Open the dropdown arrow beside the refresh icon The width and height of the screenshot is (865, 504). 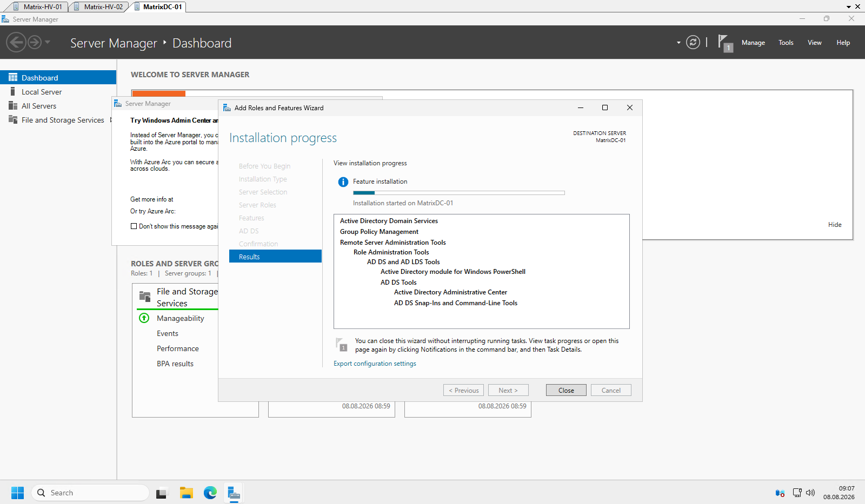point(678,43)
